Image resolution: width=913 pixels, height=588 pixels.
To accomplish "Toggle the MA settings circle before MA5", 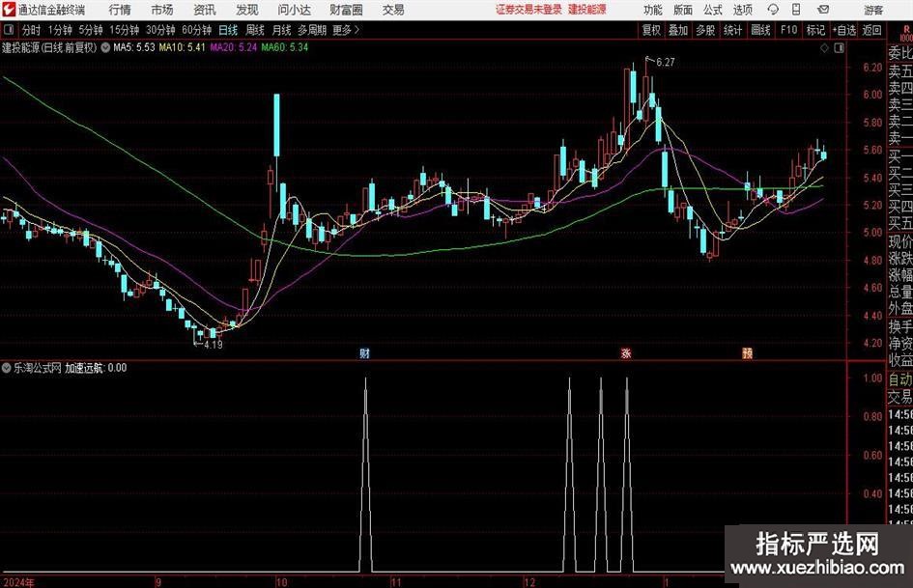I will pos(105,46).
